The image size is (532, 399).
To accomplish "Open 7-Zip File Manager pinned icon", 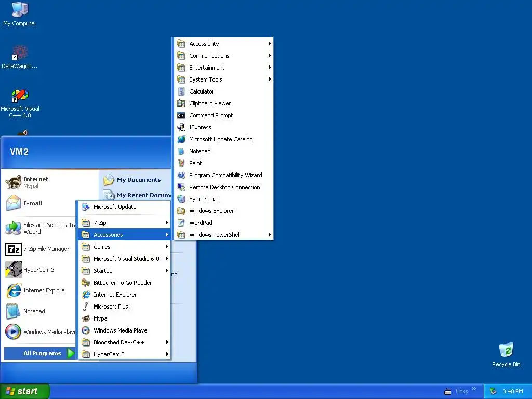I will (x=14, y=249).
